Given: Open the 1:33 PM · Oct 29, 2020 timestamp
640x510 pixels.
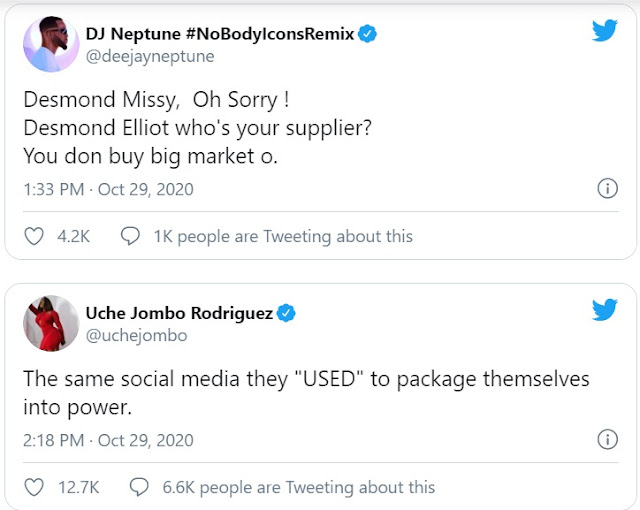Looking at the screenshot, I should tap(108, 189).
